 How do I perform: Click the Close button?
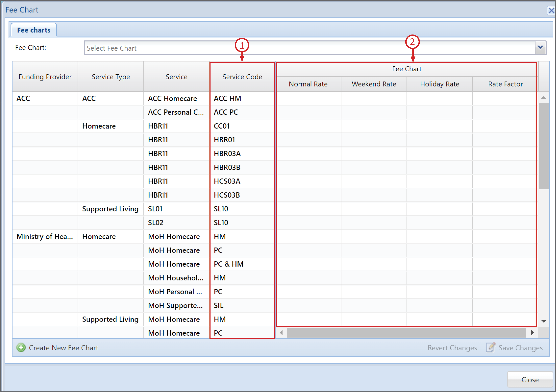(530, 380)
